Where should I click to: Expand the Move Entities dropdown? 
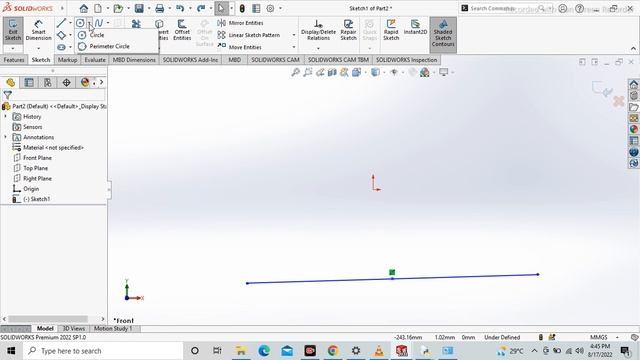pos(294,47)
